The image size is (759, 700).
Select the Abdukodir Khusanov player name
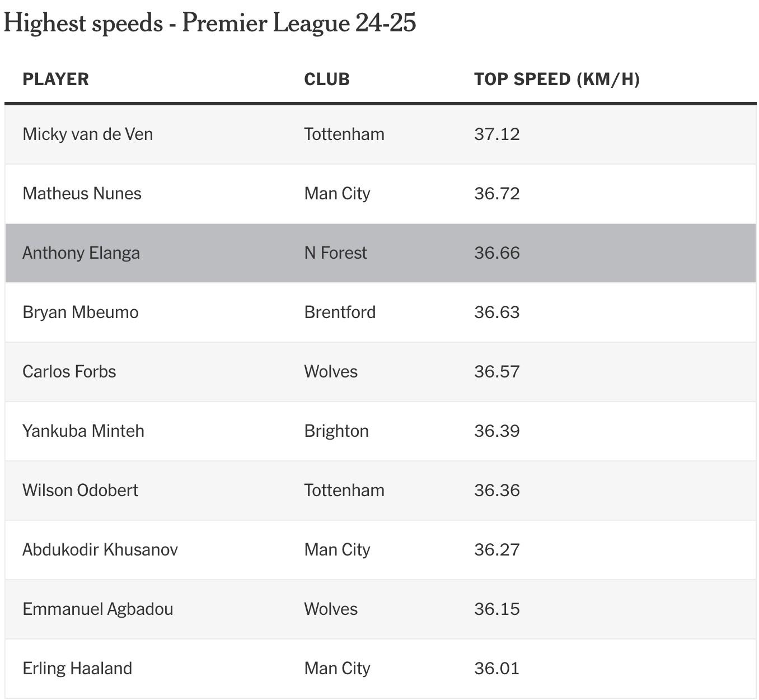pyautogui.click(x=100, y=550)
